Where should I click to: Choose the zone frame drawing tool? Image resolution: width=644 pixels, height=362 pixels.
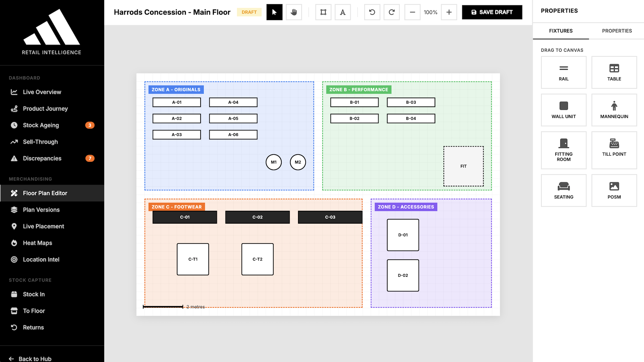click(x=323, y=12)
